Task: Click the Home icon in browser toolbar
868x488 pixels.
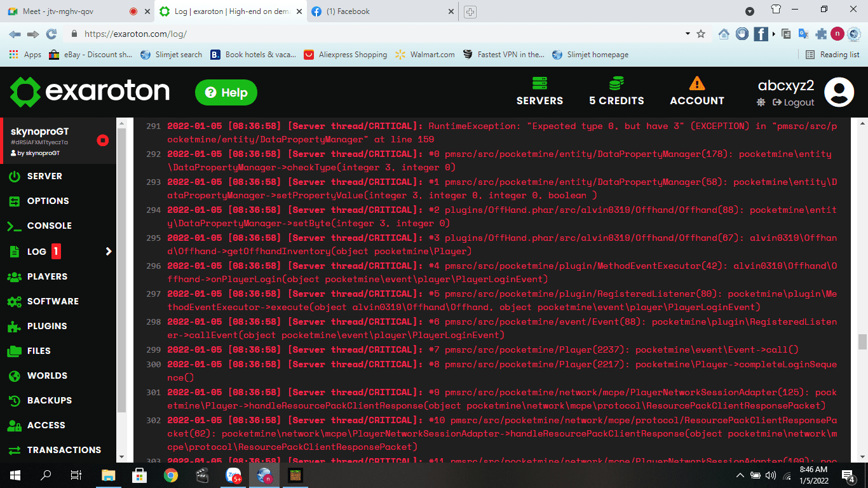Action: tap(724, 34)
